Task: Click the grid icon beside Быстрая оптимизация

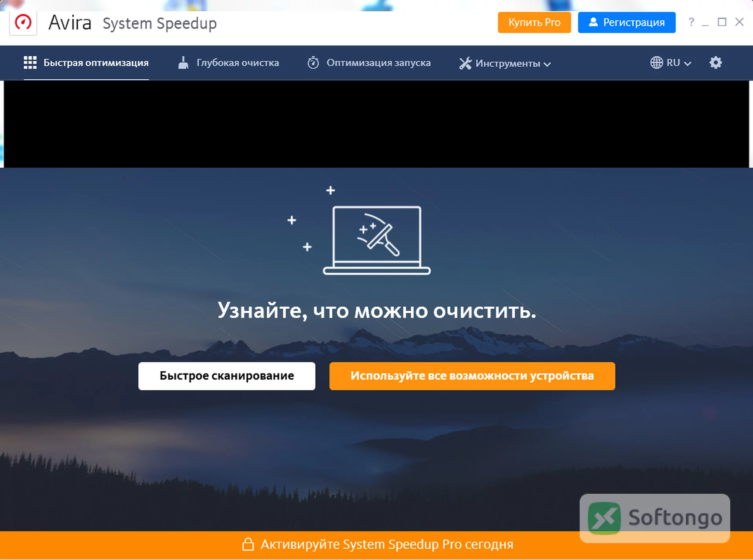Action: [x=30, y=63]
